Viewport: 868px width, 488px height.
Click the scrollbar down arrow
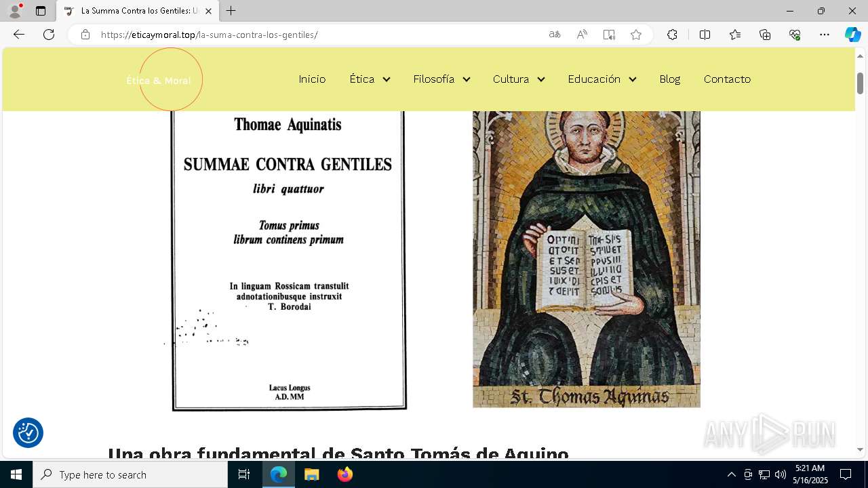860,449
